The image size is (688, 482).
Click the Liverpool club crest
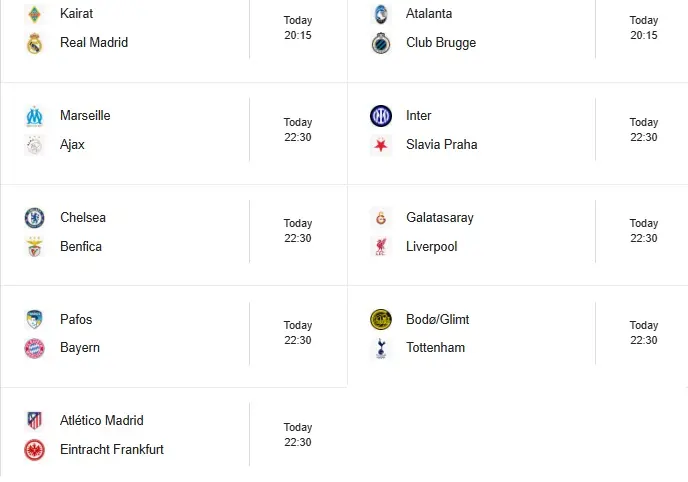[x=381, y=247]
